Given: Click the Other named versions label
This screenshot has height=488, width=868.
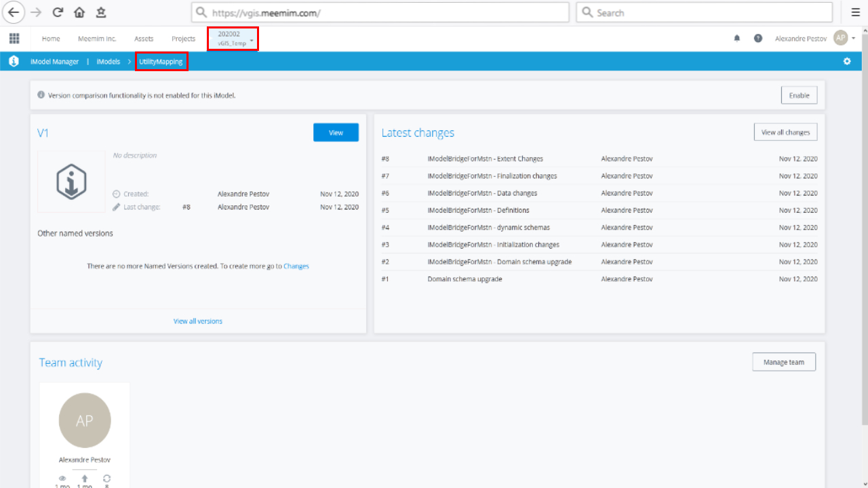Looking at the screenshot, I should (75, 233).
